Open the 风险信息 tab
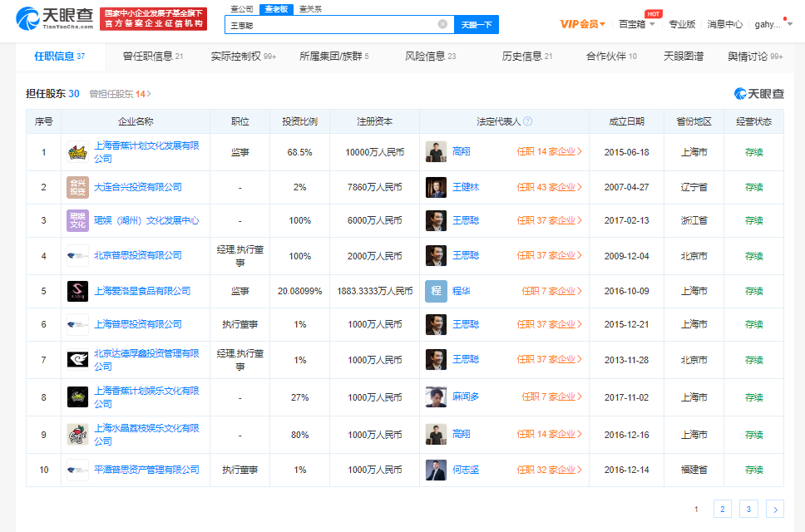 (430, 57)
